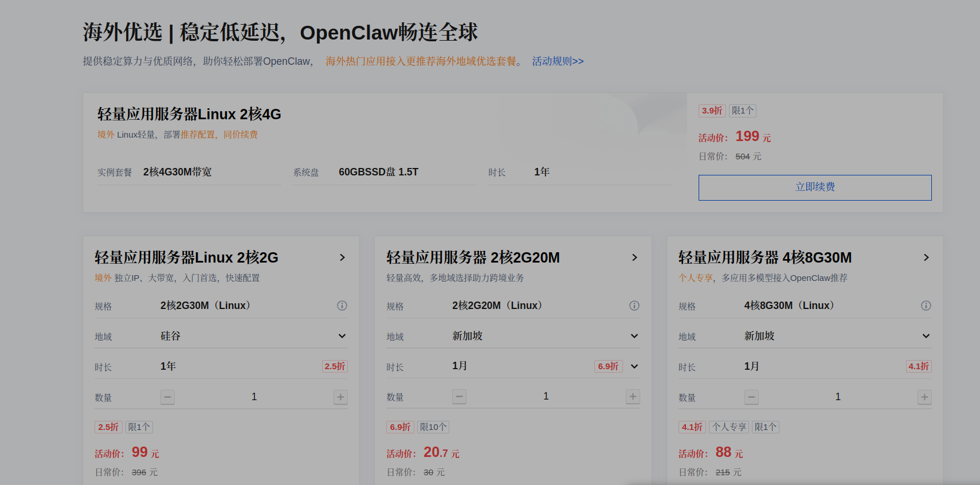The image size is (980, 485).
Task: Open the 轻量应用服务器 4核8G30M title
Action: point(765,257)
